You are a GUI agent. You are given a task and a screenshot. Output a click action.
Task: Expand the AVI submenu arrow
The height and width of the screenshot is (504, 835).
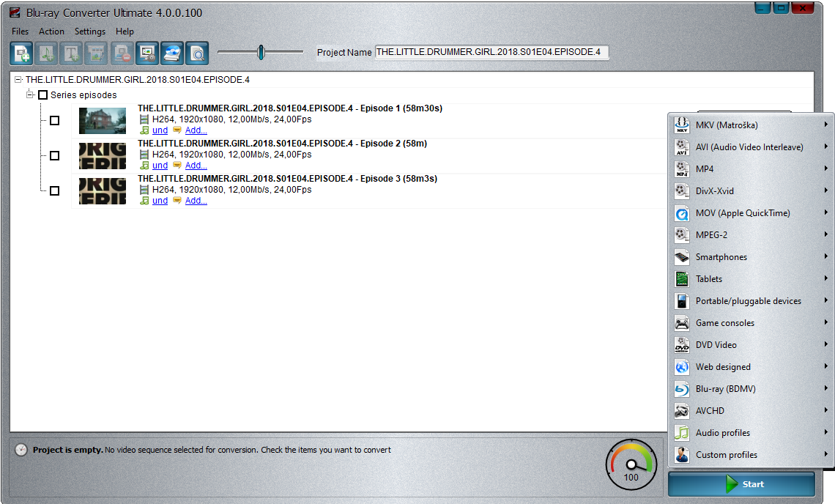pyautogui.click(x=826, y=147)
